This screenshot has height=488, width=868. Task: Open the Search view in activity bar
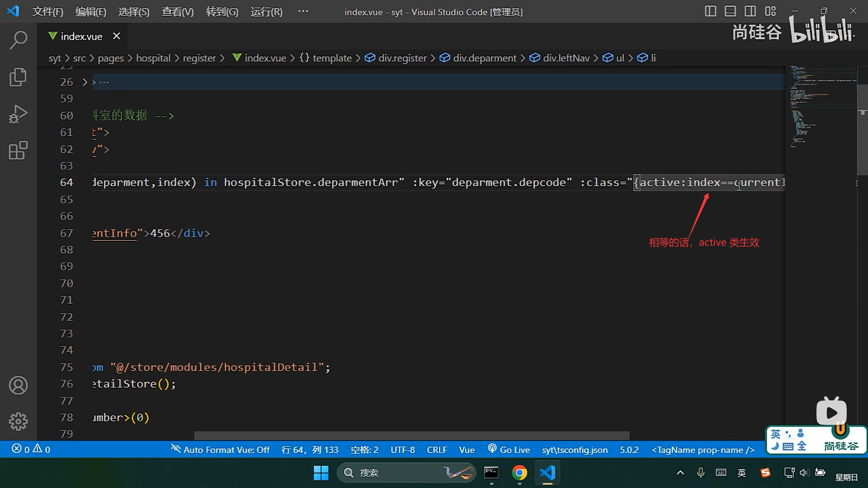tap(18, 40)
